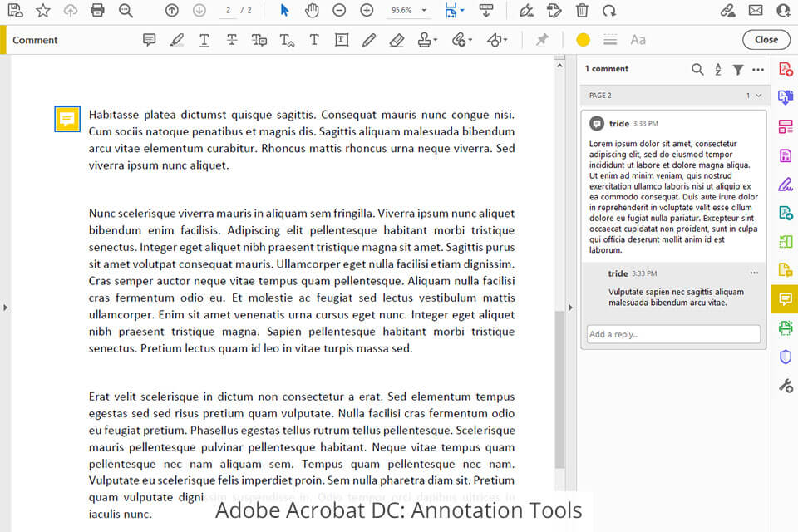Zoom out with the minus button

tap(339, 10)
